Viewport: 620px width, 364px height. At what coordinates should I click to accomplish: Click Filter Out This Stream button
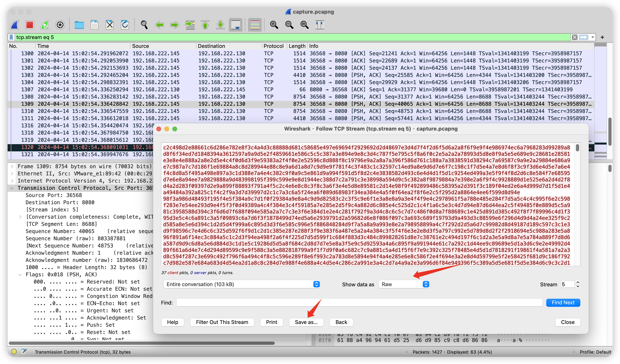click(x=222, y=322)
